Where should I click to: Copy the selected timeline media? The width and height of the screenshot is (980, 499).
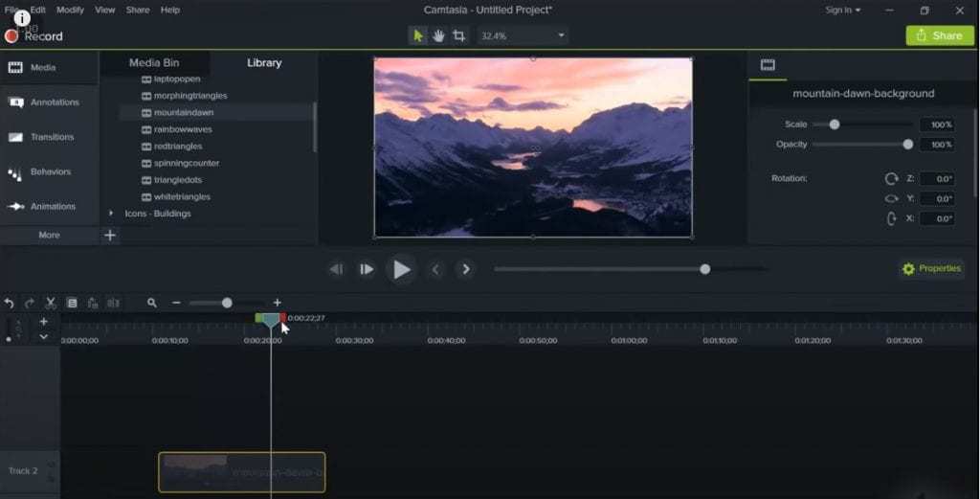[72, 304]
